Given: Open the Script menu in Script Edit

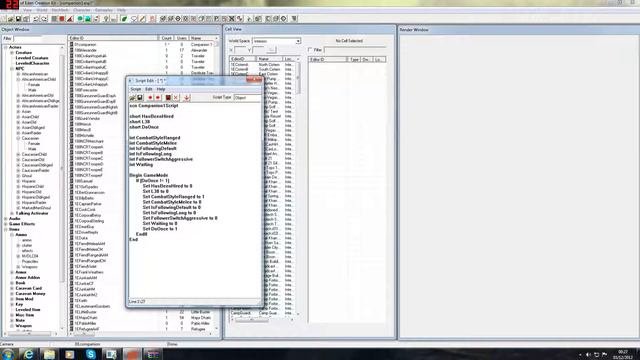Looking at the screenshot, I should (x=136, y=89).
